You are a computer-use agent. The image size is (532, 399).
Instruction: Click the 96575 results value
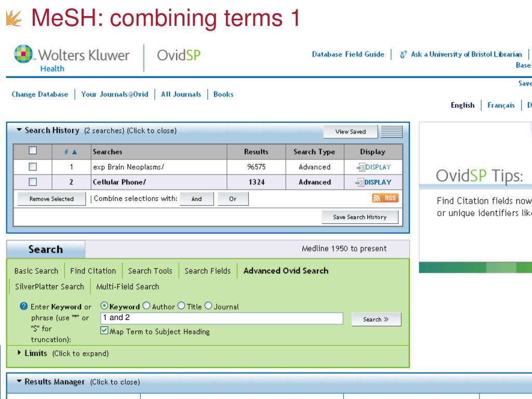pos(256,167)
